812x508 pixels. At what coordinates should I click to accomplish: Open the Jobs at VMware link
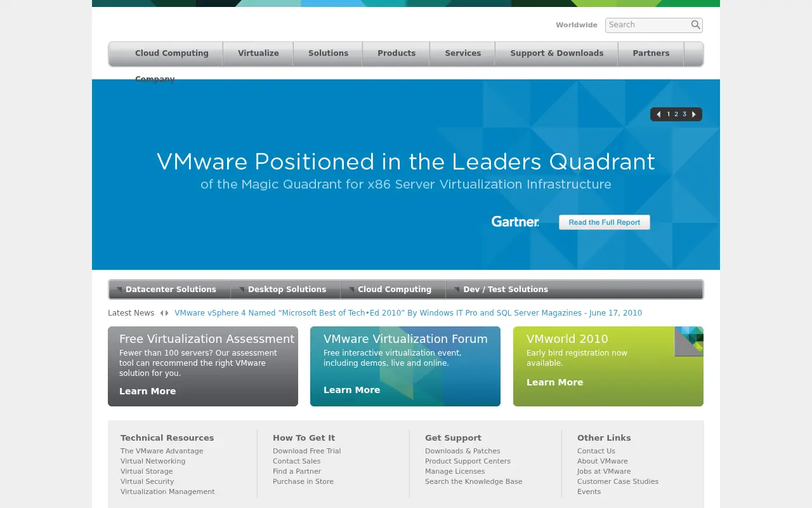click(604, 471)
